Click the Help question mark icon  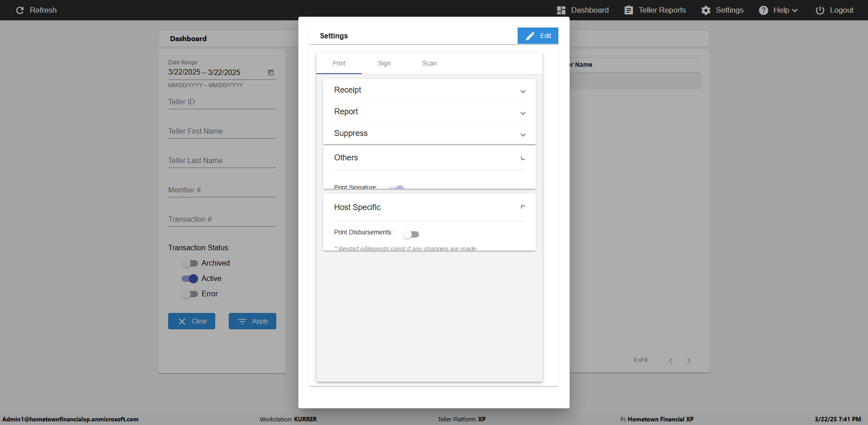click(x=763, y=10)
